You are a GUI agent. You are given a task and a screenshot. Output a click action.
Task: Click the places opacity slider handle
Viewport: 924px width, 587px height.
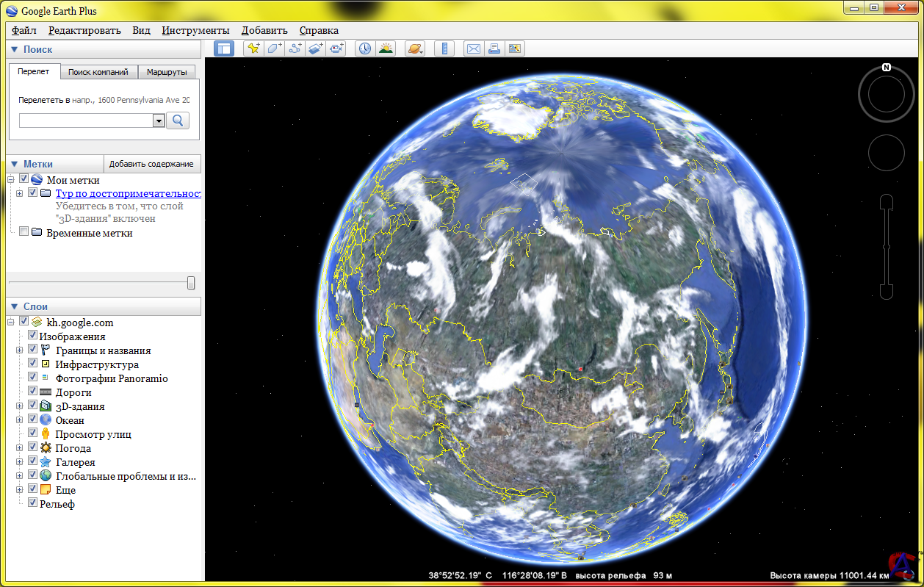point(191,283)
